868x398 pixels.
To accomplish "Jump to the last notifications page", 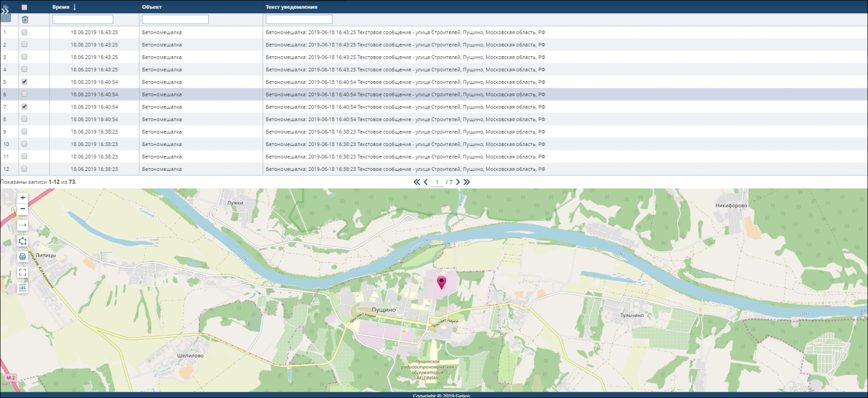I will coord(467,182).
